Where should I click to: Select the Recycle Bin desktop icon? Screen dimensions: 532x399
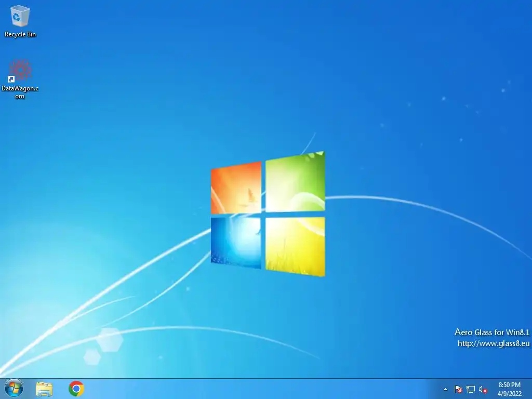coord(20,21)
